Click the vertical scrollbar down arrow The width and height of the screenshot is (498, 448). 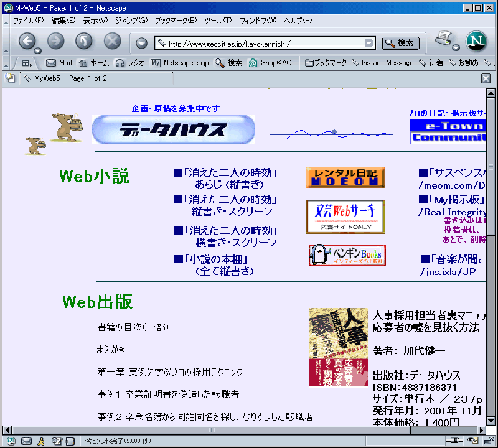coord(491,421)
